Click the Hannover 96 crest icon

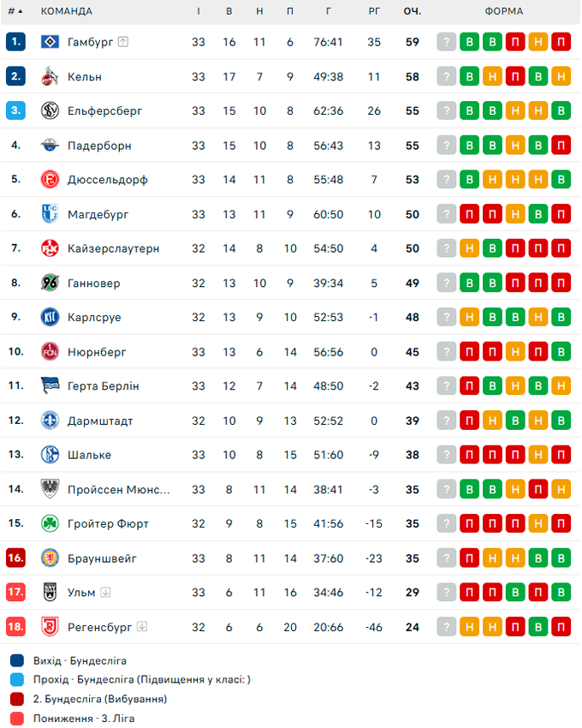click(50, 283)
